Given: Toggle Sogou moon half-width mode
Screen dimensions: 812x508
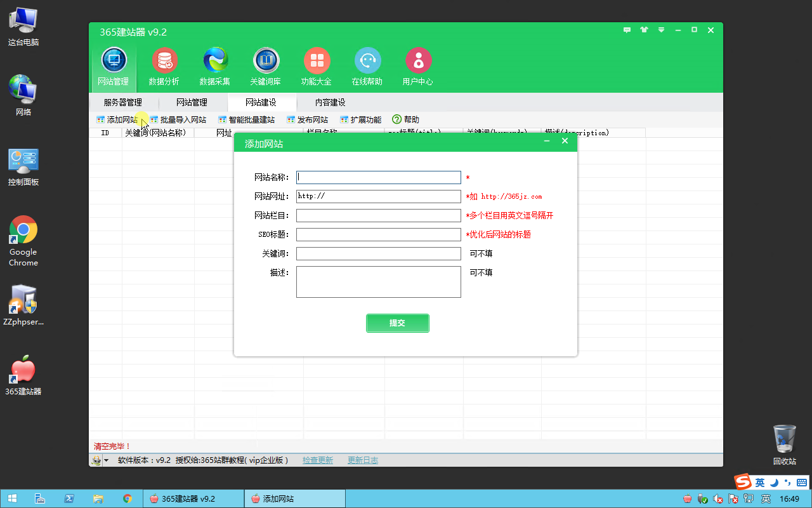Looking at the screenshot, I should (775, 483).
